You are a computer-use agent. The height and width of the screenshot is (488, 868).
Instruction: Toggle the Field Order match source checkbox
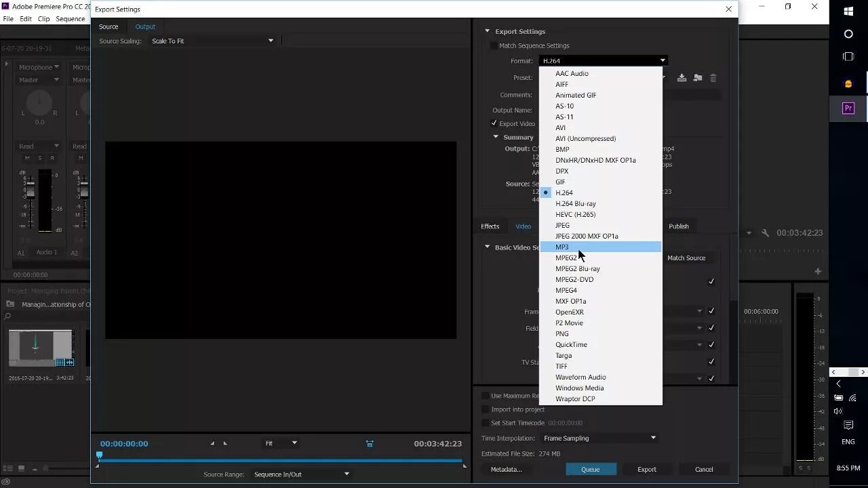point(711,328)
